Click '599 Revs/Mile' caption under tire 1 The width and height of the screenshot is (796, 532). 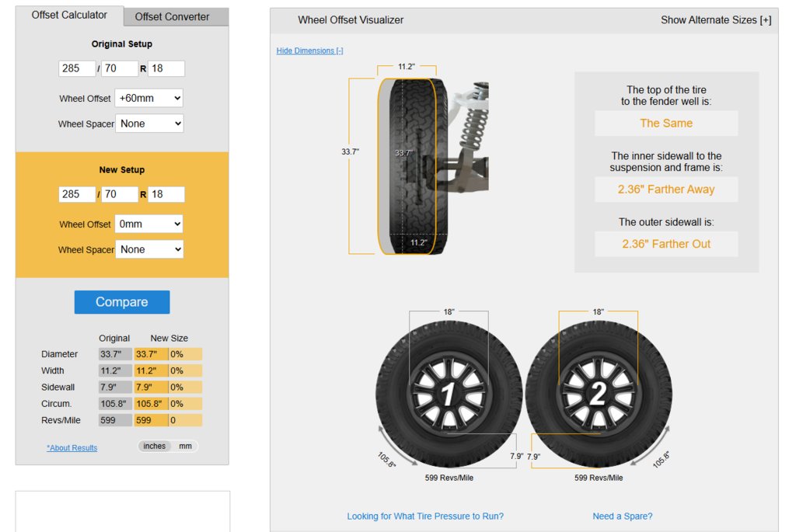click(449, 478)
